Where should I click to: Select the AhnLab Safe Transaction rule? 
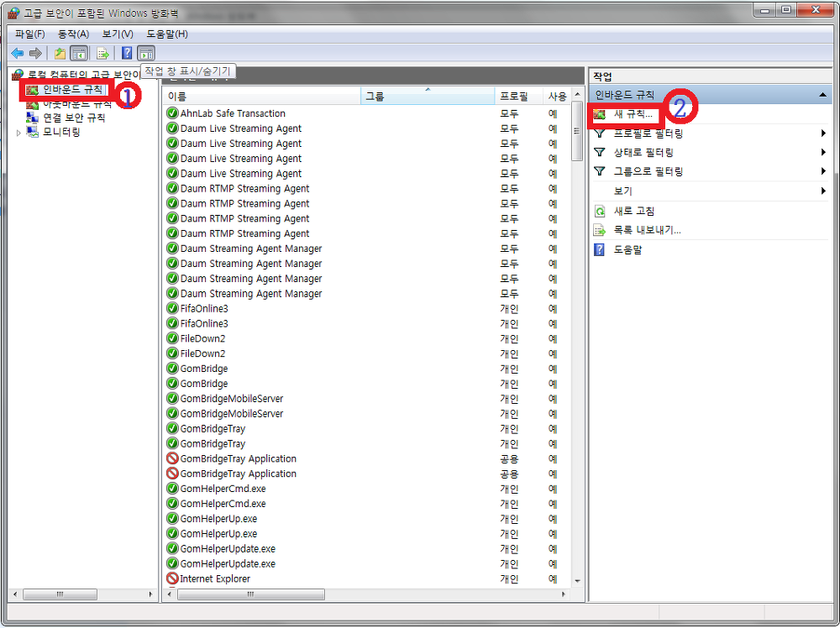pos(233,113)
